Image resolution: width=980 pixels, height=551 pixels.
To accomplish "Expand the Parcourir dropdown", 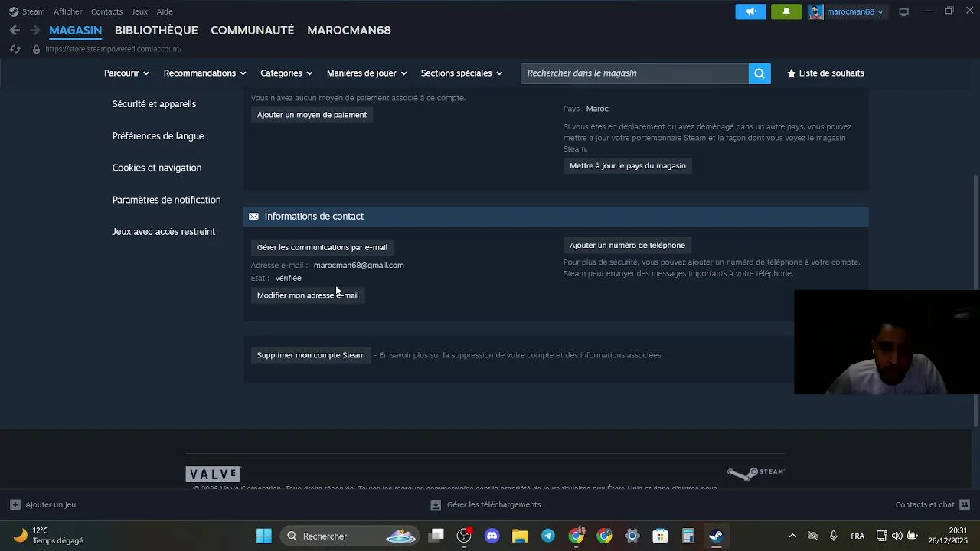I will tap(126, 73).
